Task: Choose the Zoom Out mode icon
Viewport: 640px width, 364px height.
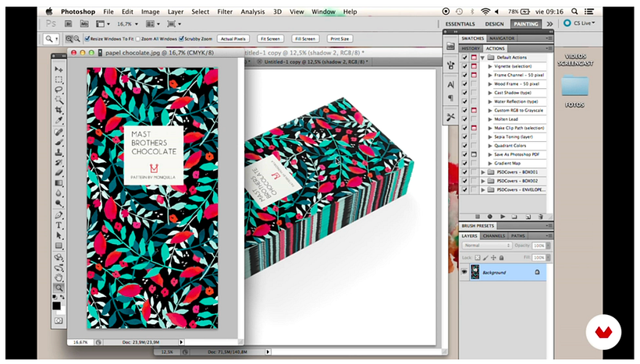Action: click(x=76, y=39)
